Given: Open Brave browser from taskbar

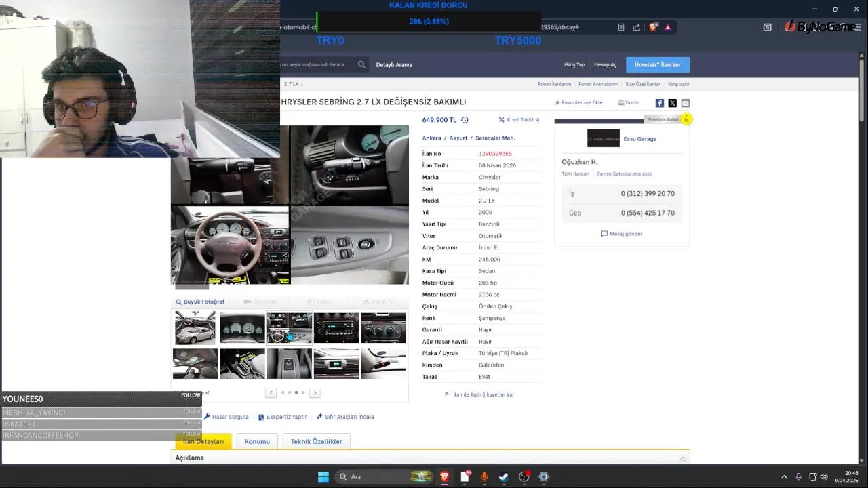Looking at the screenshot, I should tap(445, 476).
